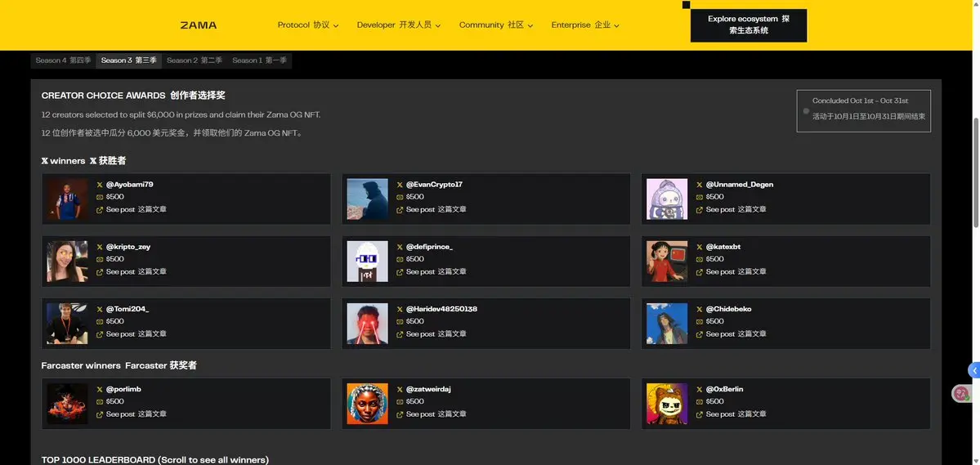The height and width of the screenshot is (465, 980).
Task: Switch to the Season 1 tab
Action: (259, 60)
